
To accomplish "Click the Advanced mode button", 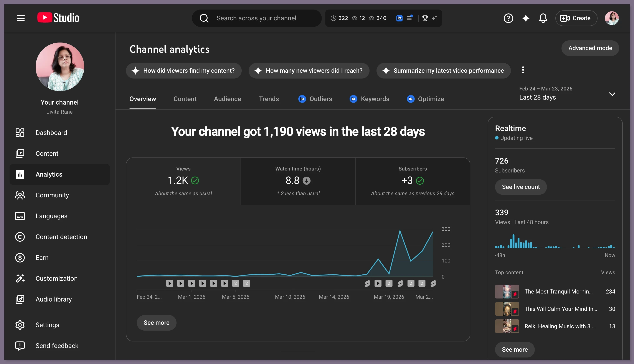I will (x=590, y=48).
